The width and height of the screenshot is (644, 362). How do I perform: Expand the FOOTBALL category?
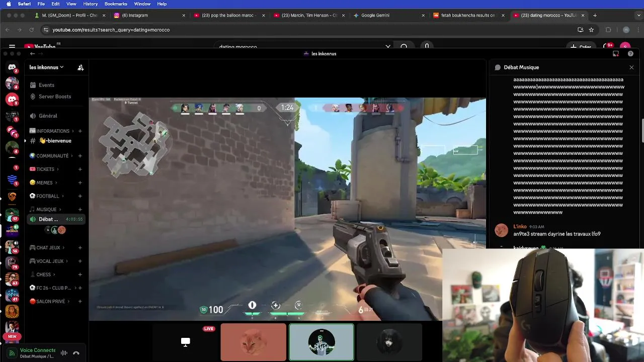[x=47, y=196]
